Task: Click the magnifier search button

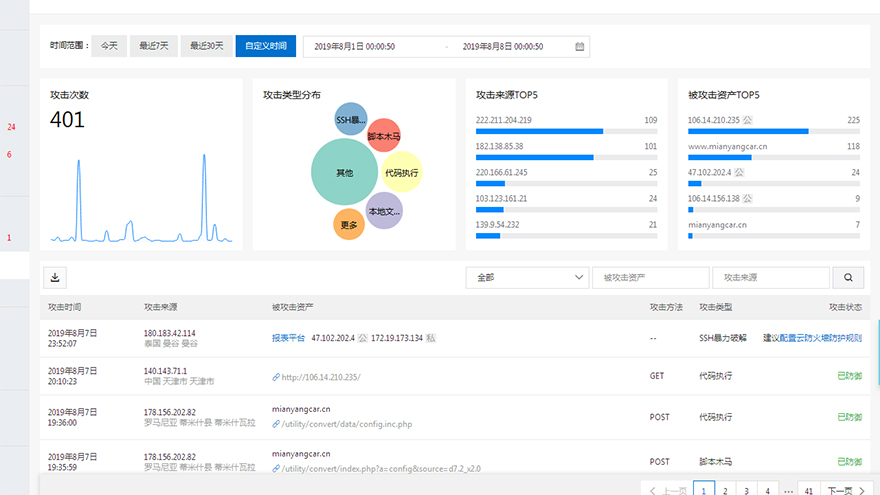Action: [x=848, y=278]
